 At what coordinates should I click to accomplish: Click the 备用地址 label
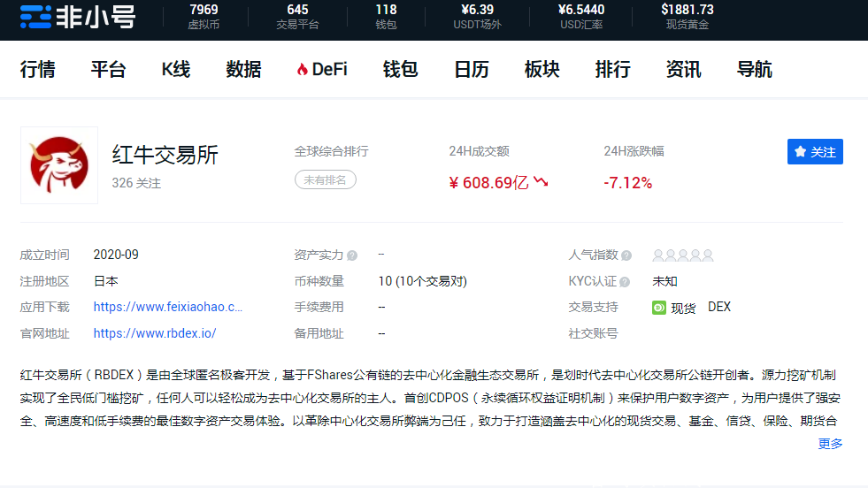[x=319, y=333]
